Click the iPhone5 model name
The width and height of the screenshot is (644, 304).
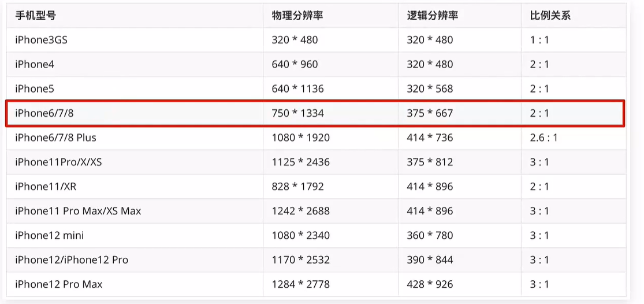point(35,88)
